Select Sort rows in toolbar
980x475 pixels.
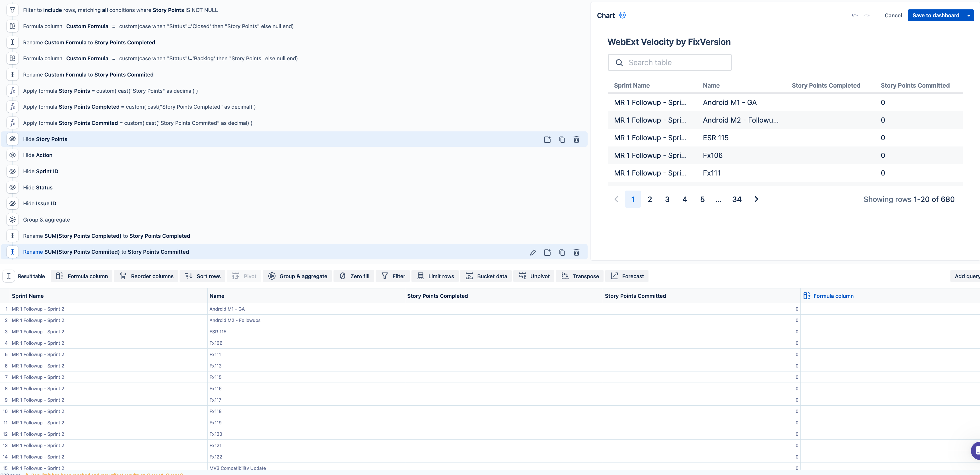[x=203, y=276]
